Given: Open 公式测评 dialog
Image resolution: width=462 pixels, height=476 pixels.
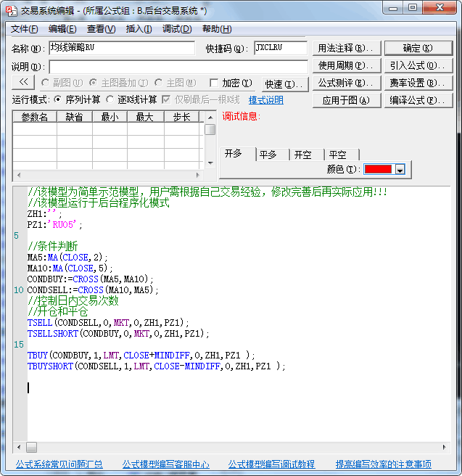Looking at the screenshot, I should (347, 83).
